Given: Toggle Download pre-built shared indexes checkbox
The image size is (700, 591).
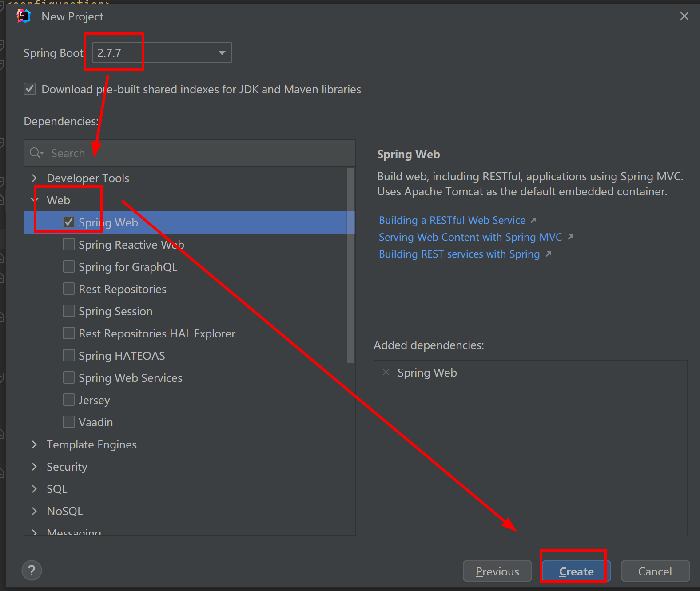Looking at the screenshot, I should (x=30, y=89).
